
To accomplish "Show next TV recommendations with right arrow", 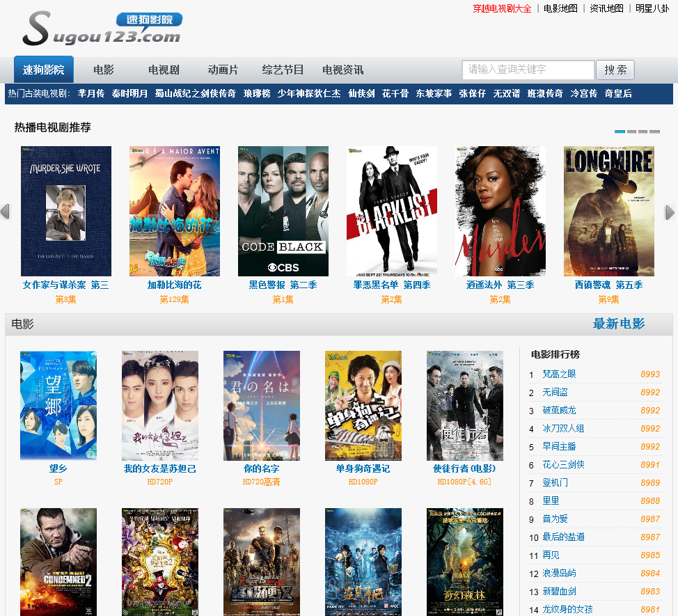I will point(670,212).
